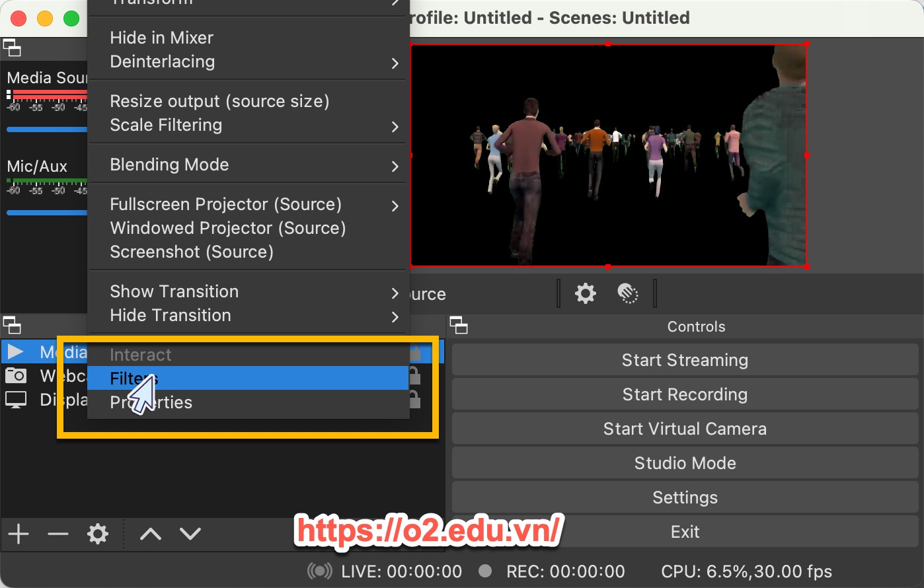
Task: Move the selected source down
Action: tap(190, 533)
